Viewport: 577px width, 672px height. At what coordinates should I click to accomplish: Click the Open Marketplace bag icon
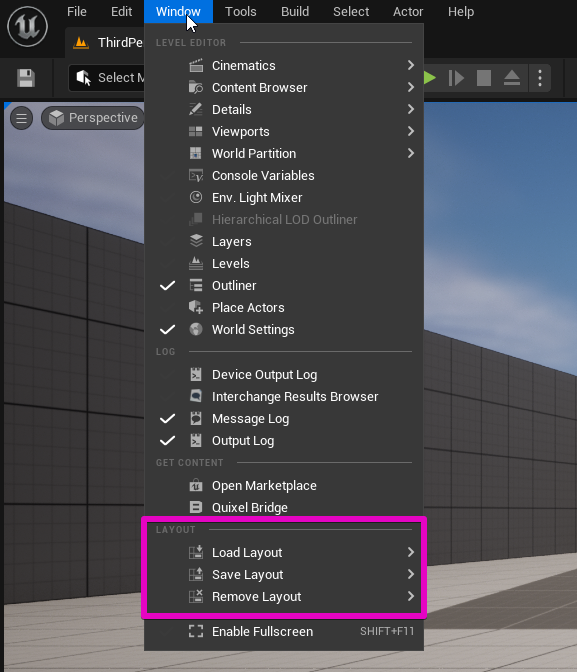pos(196,485)
